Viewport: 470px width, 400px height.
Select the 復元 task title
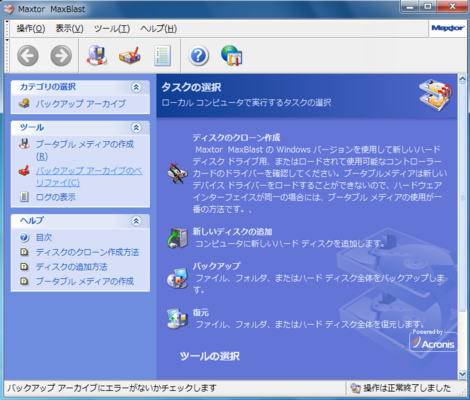point(201,312)
